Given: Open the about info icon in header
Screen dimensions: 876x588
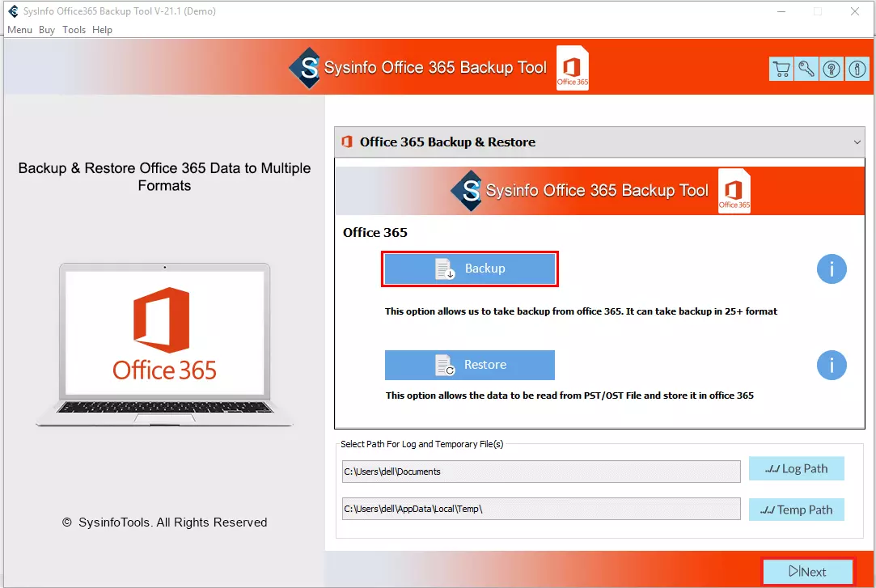Looking at the screenshot, I should tap(857, 70).
